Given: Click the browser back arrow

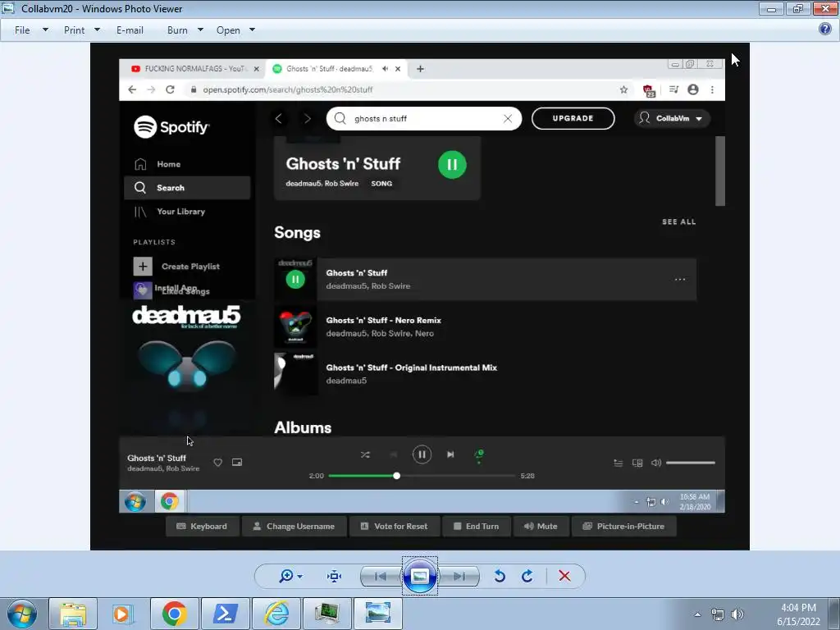Looking at the screenshot, I should coord(132,89).
